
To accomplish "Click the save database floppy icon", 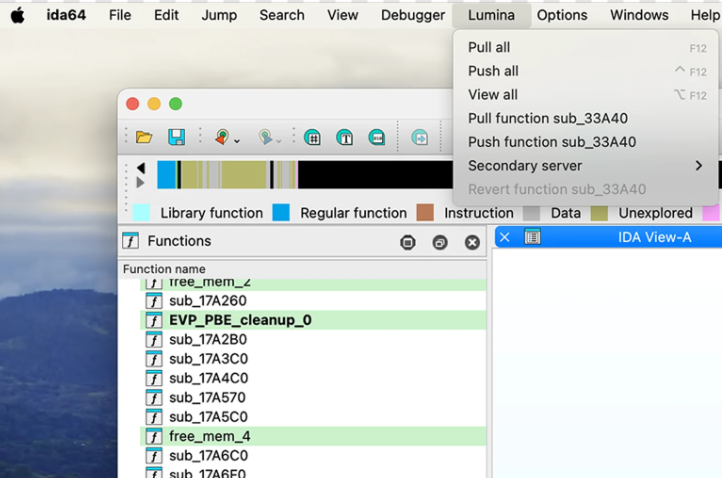I will (x=176, y=137).
